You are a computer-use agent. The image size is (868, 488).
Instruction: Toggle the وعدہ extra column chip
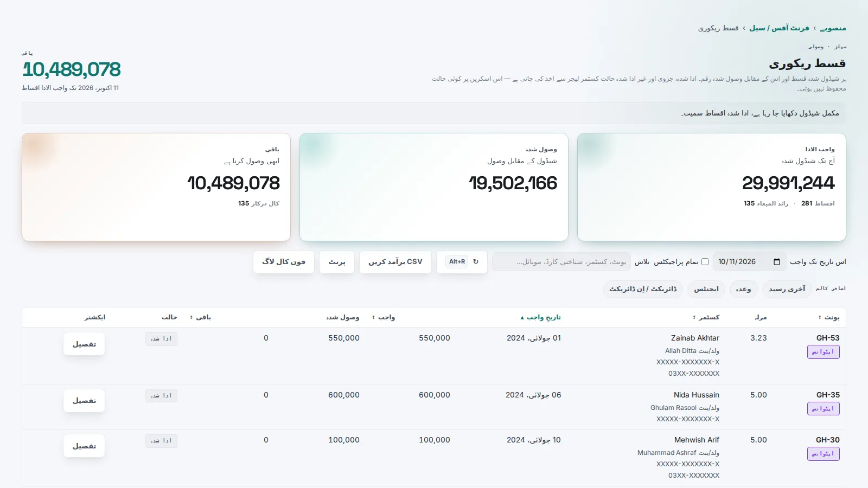pos(743,289)
